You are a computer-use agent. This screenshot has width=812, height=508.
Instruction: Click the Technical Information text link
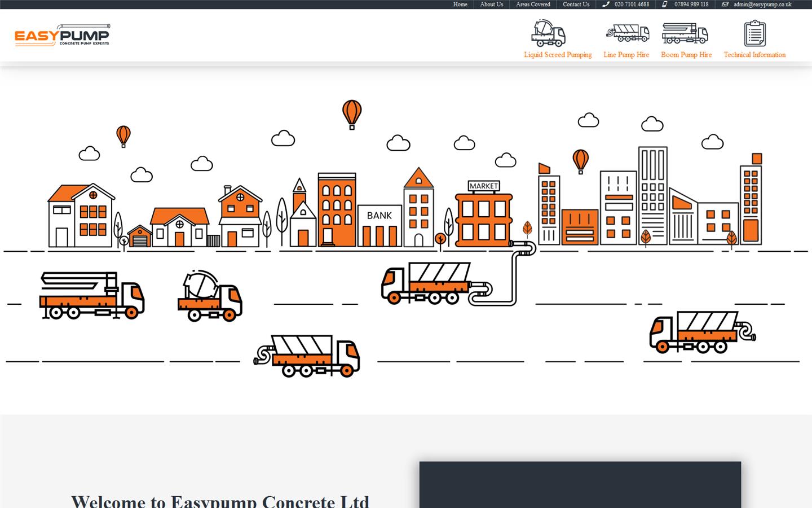pos(754,55)
